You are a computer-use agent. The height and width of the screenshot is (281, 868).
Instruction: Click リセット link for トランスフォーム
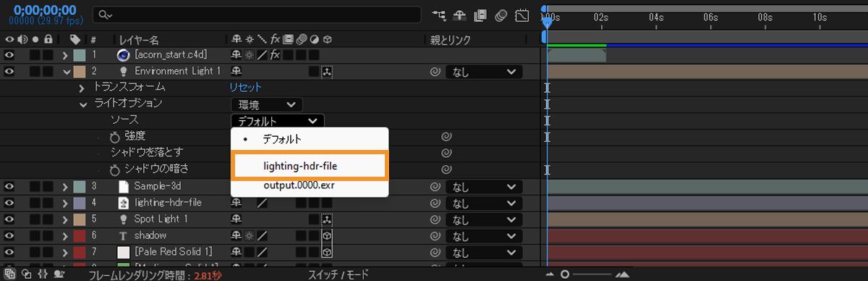pos(246,88)
